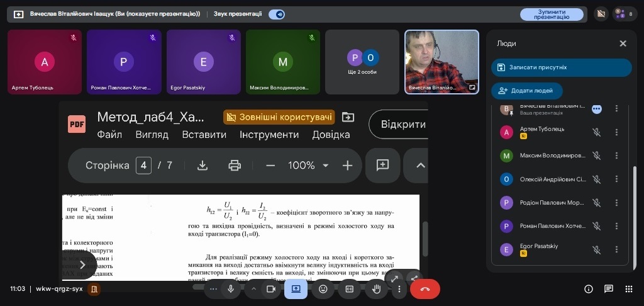Mute Олексій Андрійович in the people list

[x=596, y=179]
